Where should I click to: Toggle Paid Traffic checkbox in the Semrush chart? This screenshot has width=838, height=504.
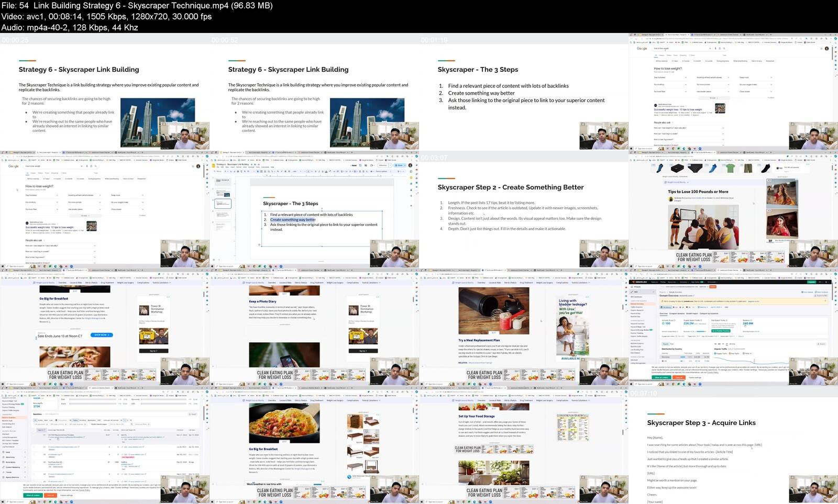(731, 353)
